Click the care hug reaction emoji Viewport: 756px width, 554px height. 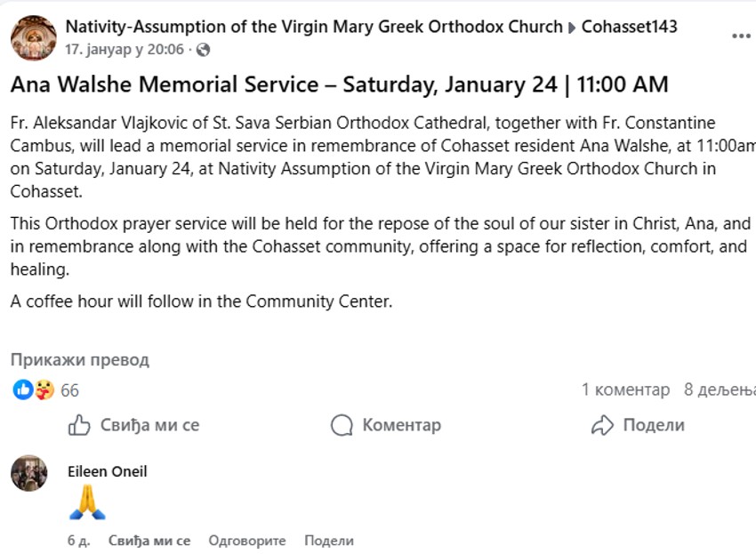click(x=44, y=389)
